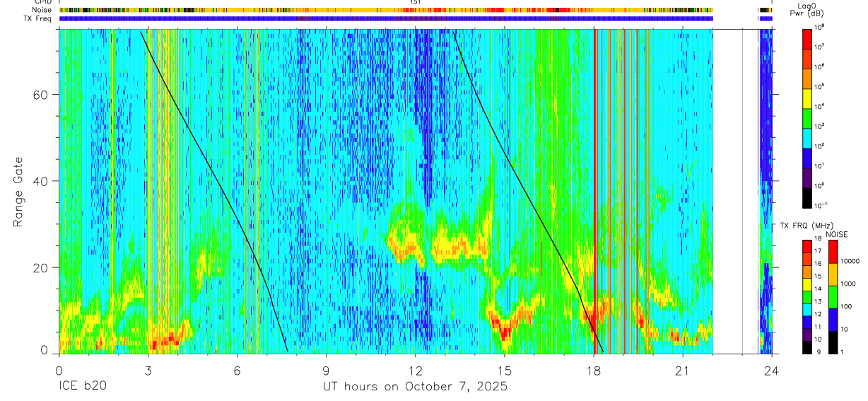Click the black terminator line ending near 18 UT

(528, 192)
